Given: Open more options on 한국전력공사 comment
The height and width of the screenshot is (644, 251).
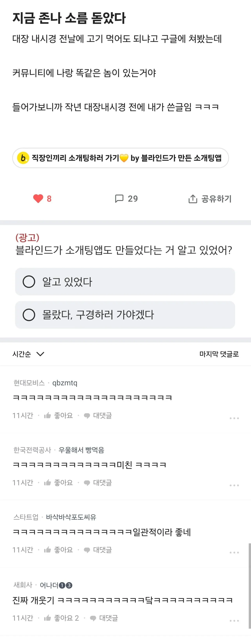Looking at the screenshot, I should tap(234, 485).
